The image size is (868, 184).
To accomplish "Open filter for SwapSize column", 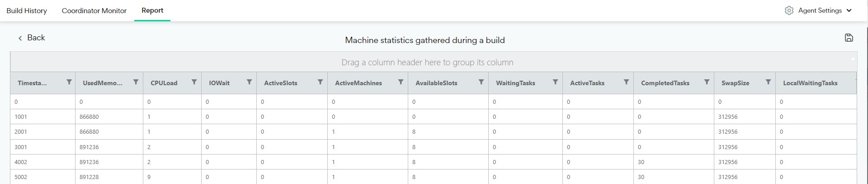I will [768, 82].
